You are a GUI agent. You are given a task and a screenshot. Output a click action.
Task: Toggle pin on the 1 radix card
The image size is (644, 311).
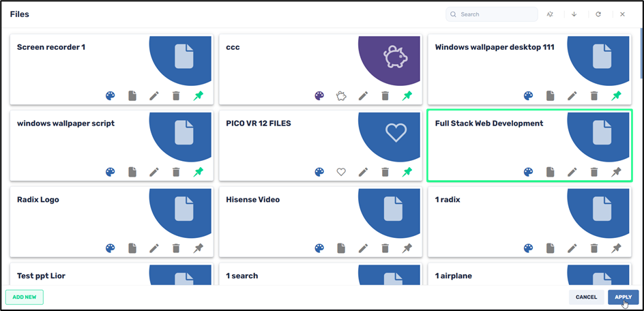pyautogui.click(x=616, y=248)
